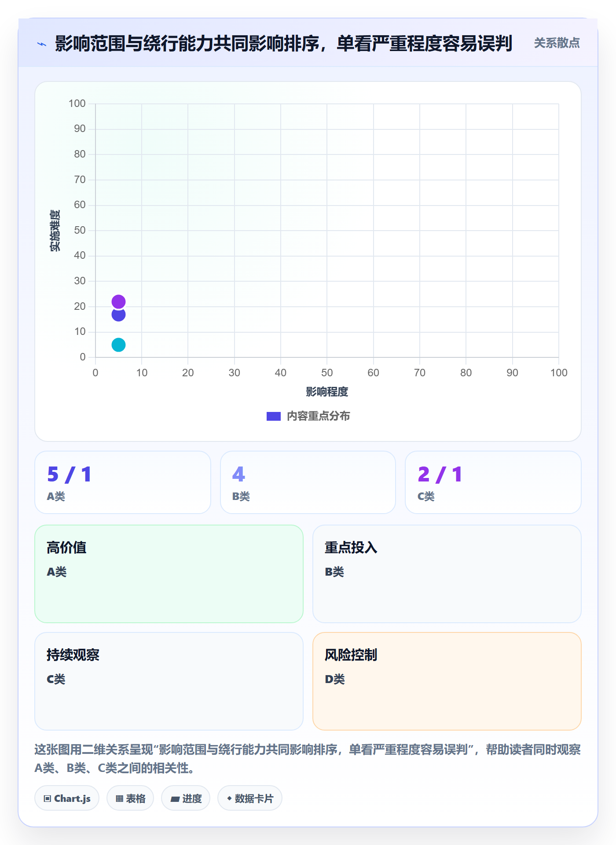
Task: Click the 100 tick label on the vertical axis
Action: pos(77,103)
